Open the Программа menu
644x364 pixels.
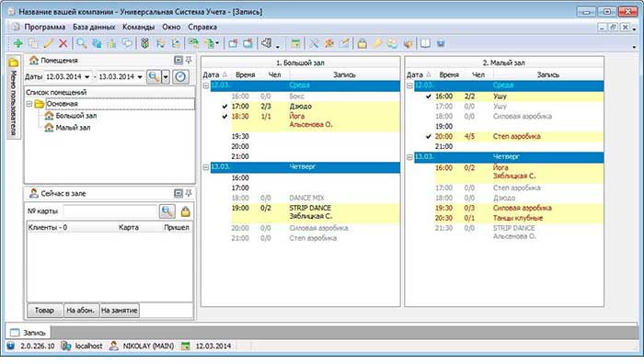tap(45, 27)
